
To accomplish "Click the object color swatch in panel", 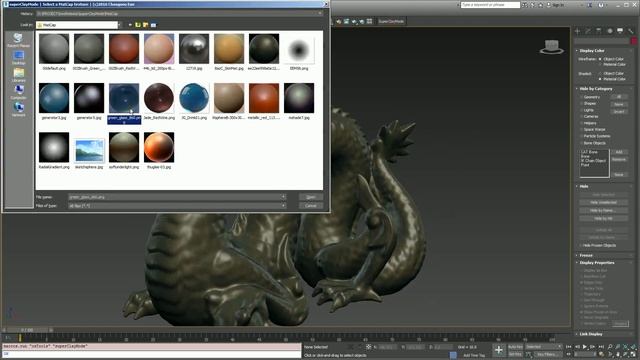I will pyautogui.click(x=634, y=41).
